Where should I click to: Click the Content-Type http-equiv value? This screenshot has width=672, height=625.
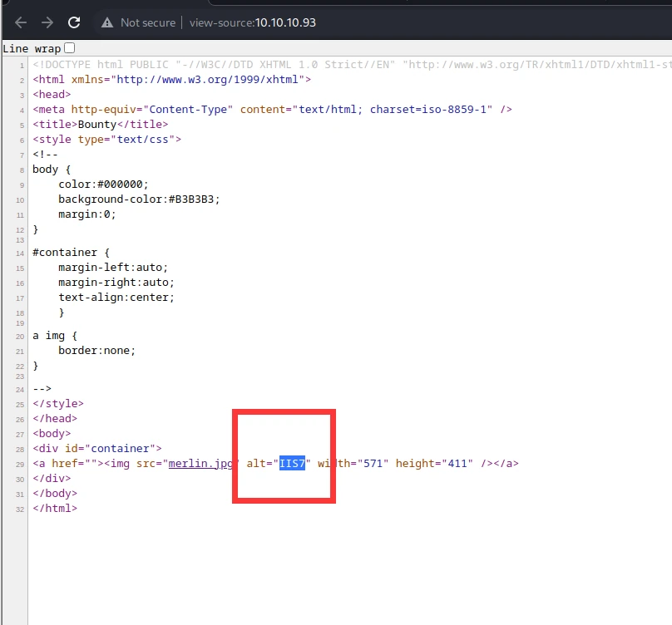[188, 109]
